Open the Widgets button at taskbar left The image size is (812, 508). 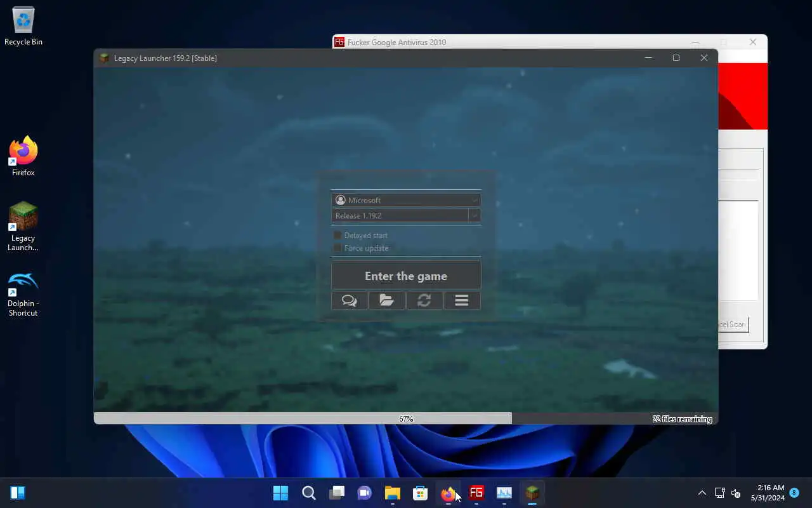pos(18,493)
